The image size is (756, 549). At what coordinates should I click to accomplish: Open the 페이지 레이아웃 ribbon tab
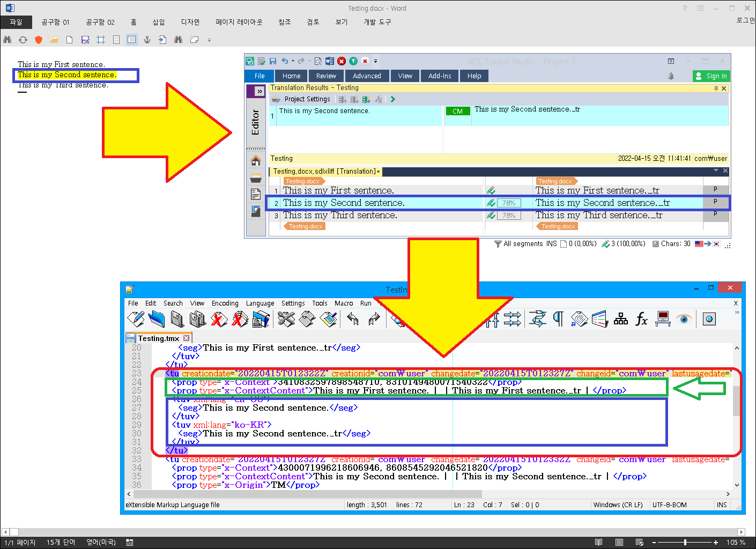pos(239,22)
